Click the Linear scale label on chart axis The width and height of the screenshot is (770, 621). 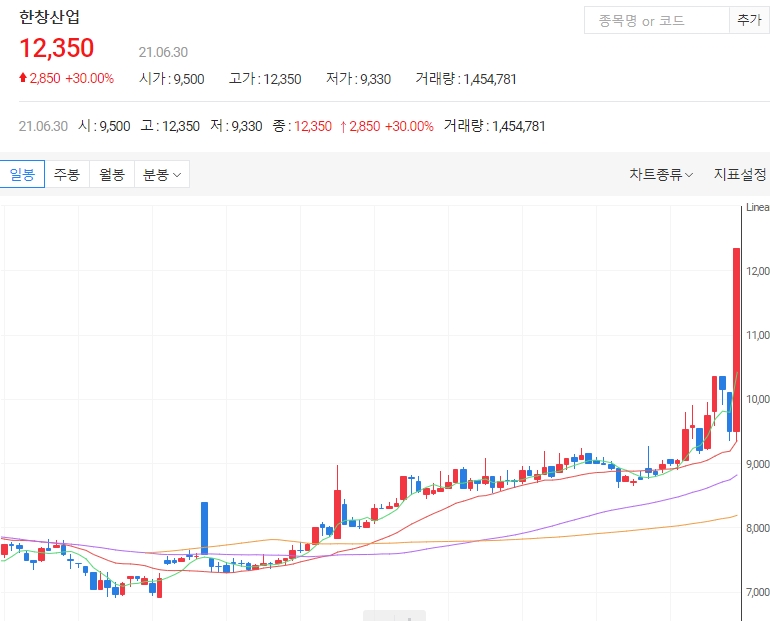(x=757, y=207)
